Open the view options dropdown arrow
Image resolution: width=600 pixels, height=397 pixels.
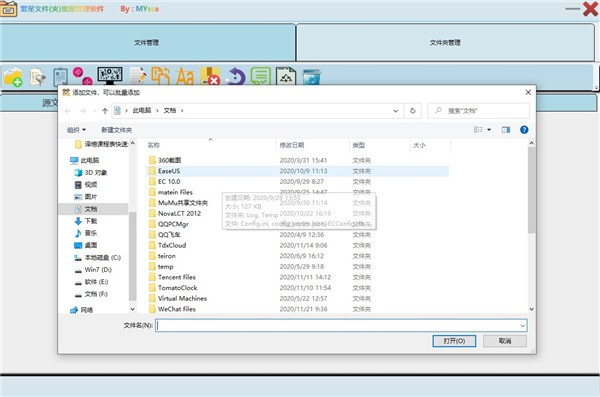click(x=489, y=130)
